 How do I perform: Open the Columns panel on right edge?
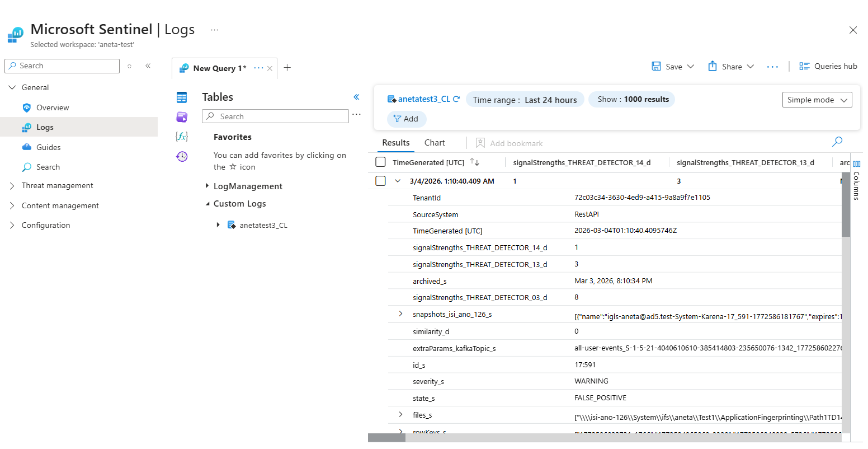pos(856,179)
